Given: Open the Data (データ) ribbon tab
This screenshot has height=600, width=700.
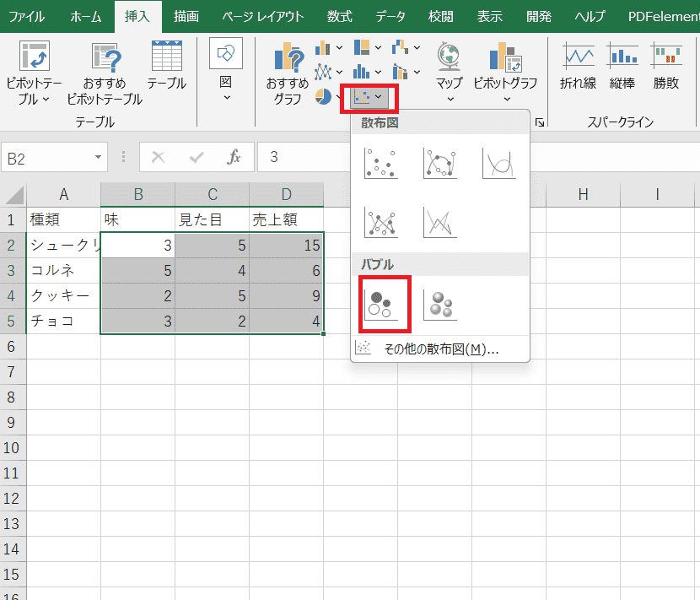Looking at the screenshot, I should tap(390, 16).
